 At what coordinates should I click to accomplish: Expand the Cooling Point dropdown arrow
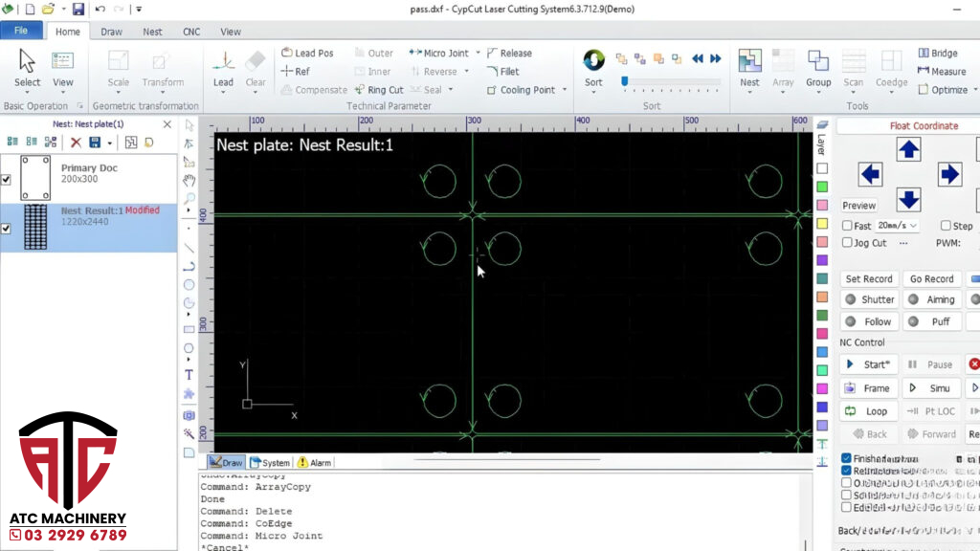coord(565,91)
